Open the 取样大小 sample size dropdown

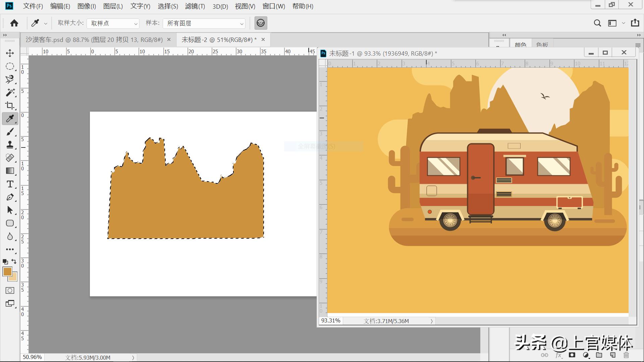tap(113, 23)
